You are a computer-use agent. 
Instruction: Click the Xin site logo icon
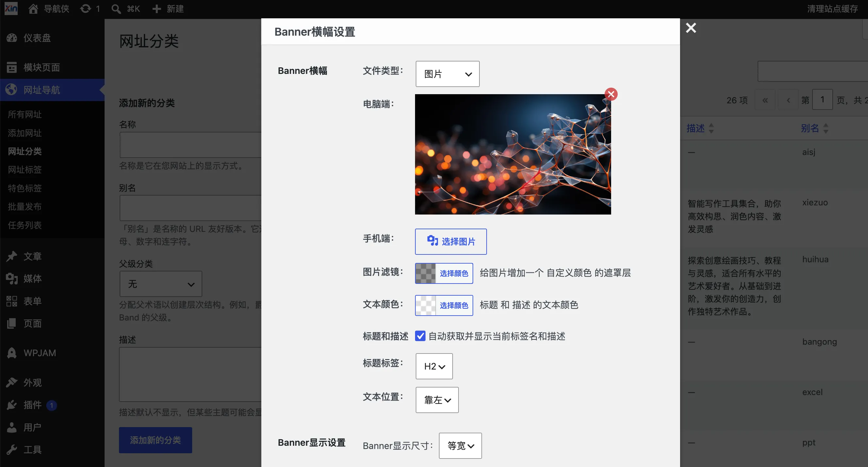(11, 9)
